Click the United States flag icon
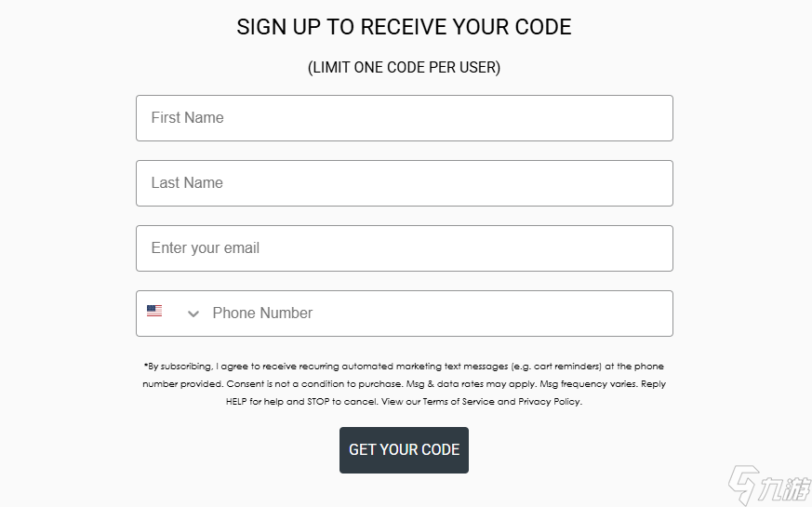The height and width of the screenshot is (507, 812). tap(154, 312)
